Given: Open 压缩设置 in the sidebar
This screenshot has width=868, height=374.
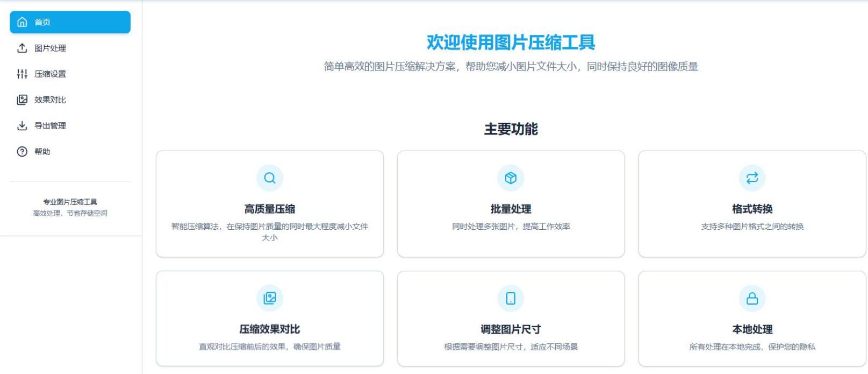Looking at the screenshot, I should point(70,74).
